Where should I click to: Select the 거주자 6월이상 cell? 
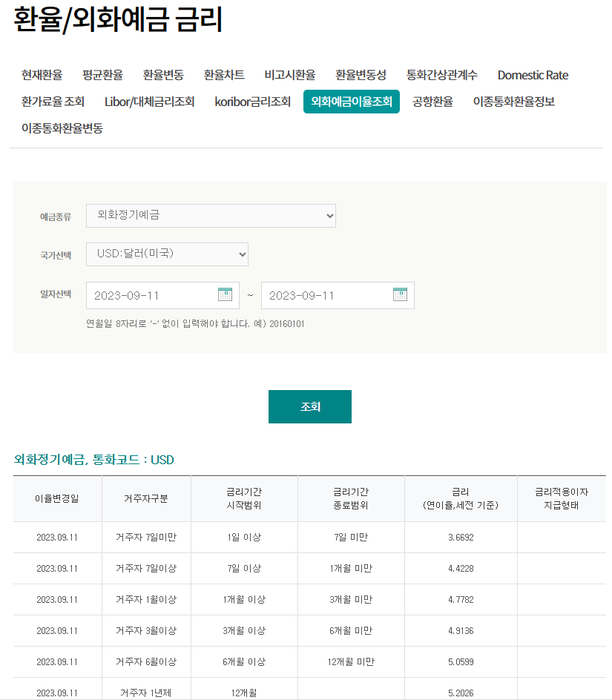(x=146, y=662)
